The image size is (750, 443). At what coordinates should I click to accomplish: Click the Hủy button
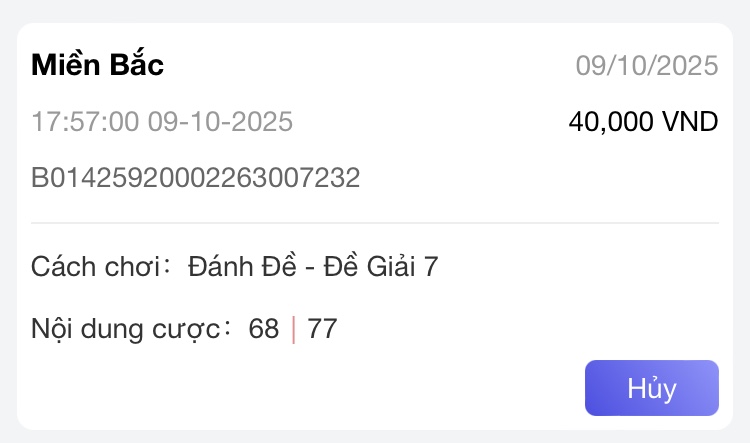tap(651, 388)
